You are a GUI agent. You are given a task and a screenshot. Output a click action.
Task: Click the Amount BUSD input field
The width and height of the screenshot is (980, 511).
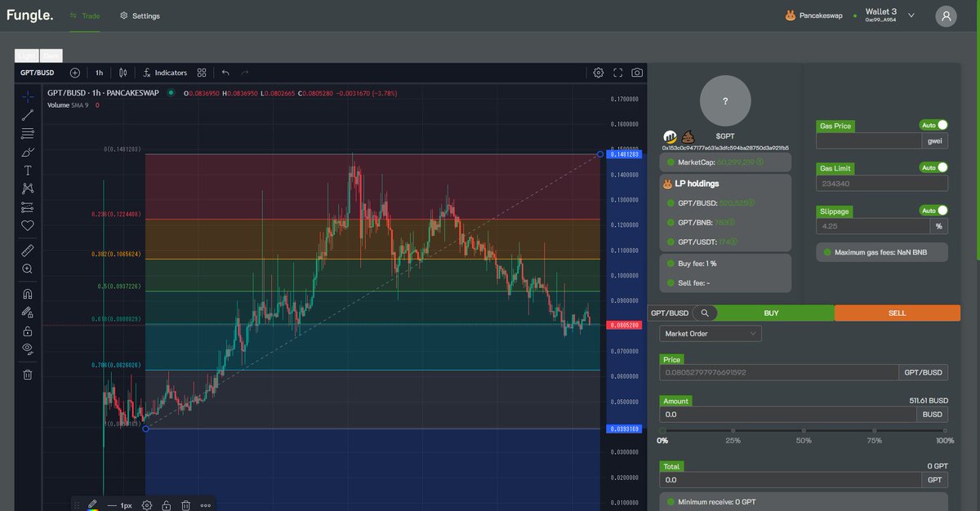[x=789, y=414]
